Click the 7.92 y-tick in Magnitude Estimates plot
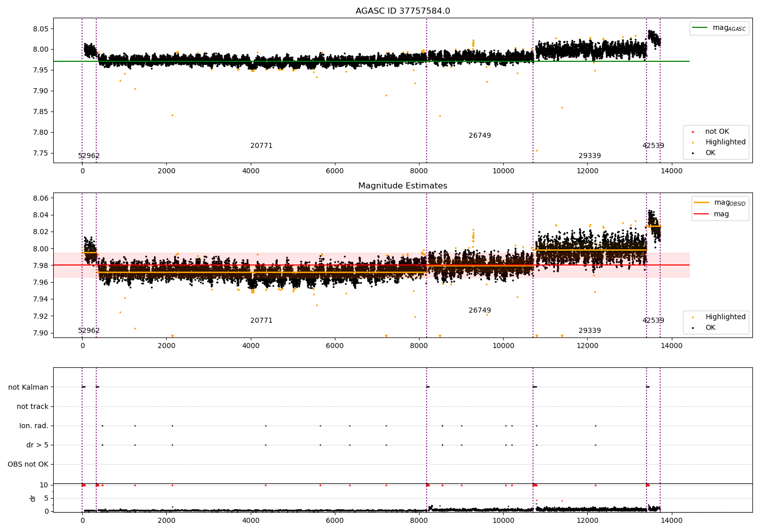Image resolution: width=760 pixels, height=532 pixels. 42,316
